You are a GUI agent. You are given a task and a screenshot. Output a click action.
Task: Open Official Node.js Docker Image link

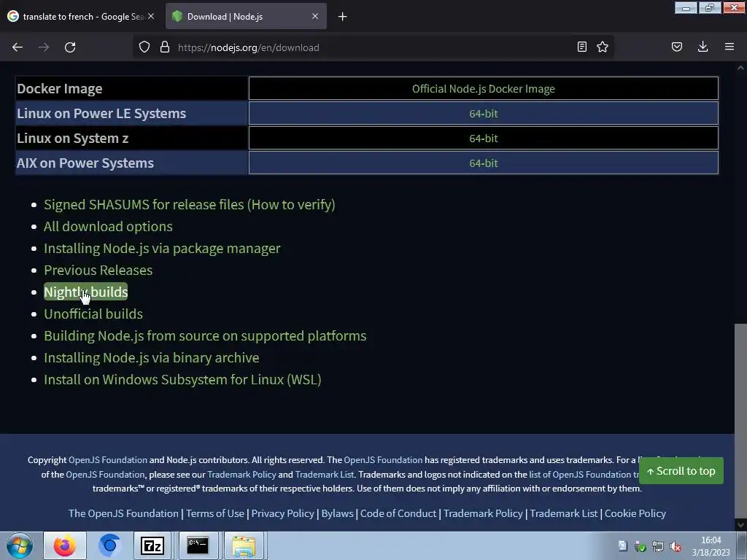click(483, 89)
